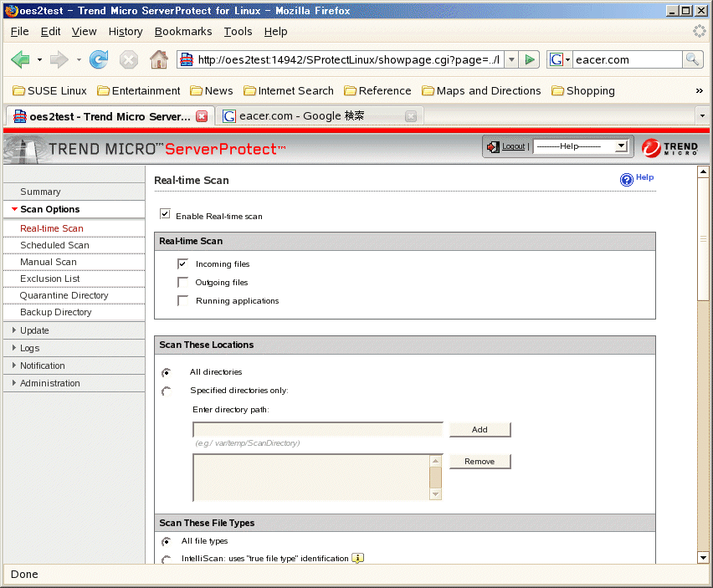Open the Back button history dropdown
The image size is (713, 588).
(x=39, y=59)
